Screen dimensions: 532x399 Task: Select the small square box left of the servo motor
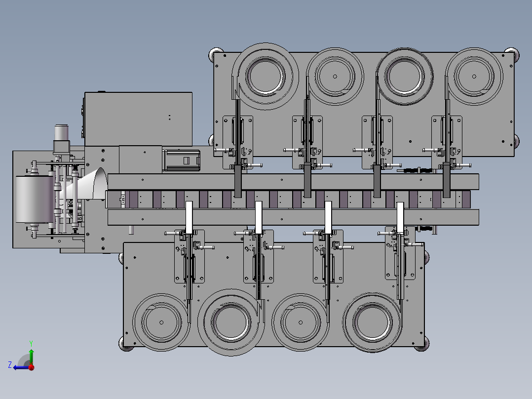click(x=141, y=160)
